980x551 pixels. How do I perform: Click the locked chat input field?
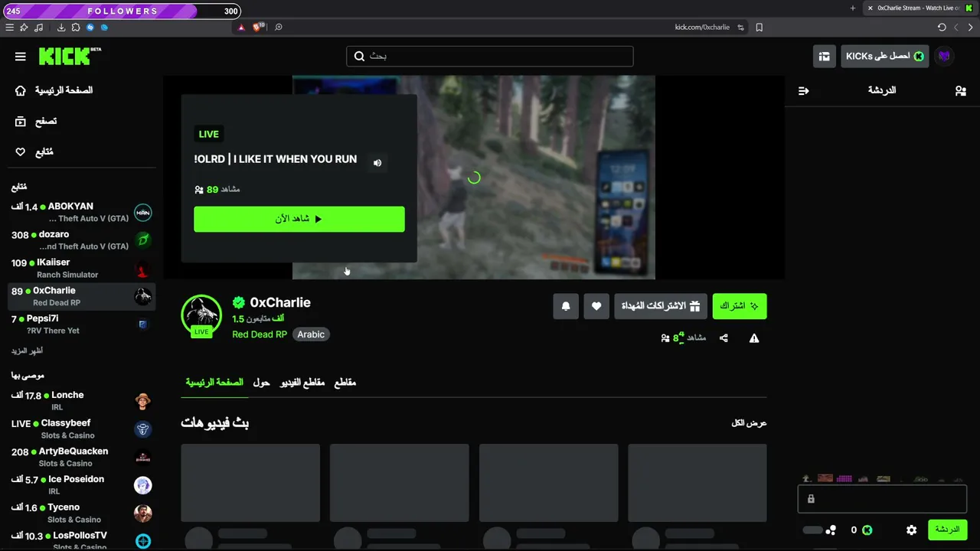(882, 499)
